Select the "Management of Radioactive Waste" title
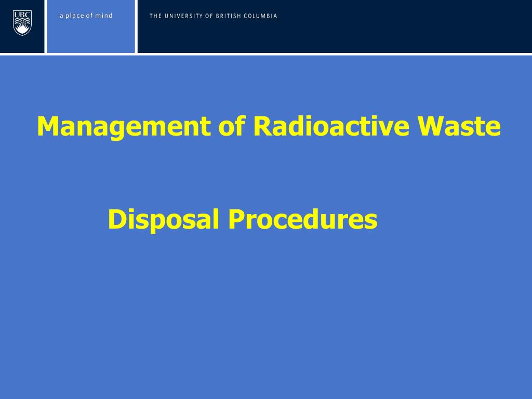This screenshot has width=532, height=399. coord(269,127)
